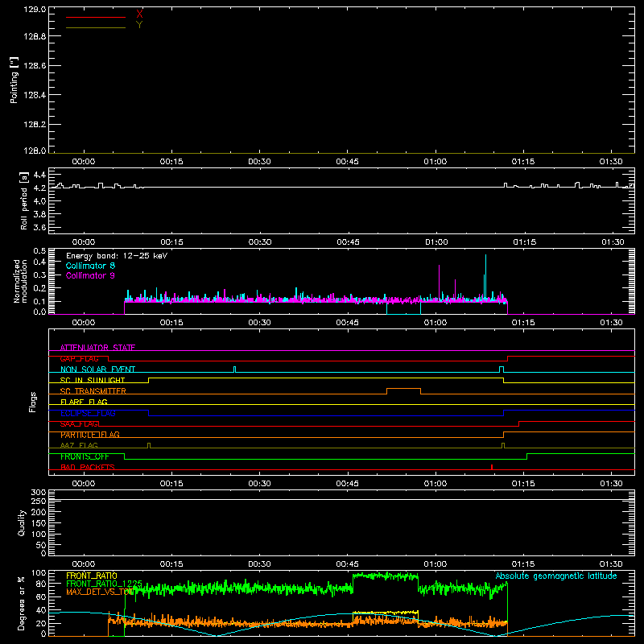
Task: Click '01:15' time label under Flags plot
Action: [523, 484]
